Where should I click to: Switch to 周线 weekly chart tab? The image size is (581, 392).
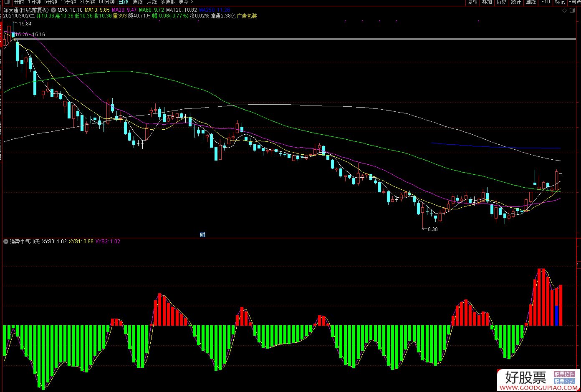[x=138, y=2]
